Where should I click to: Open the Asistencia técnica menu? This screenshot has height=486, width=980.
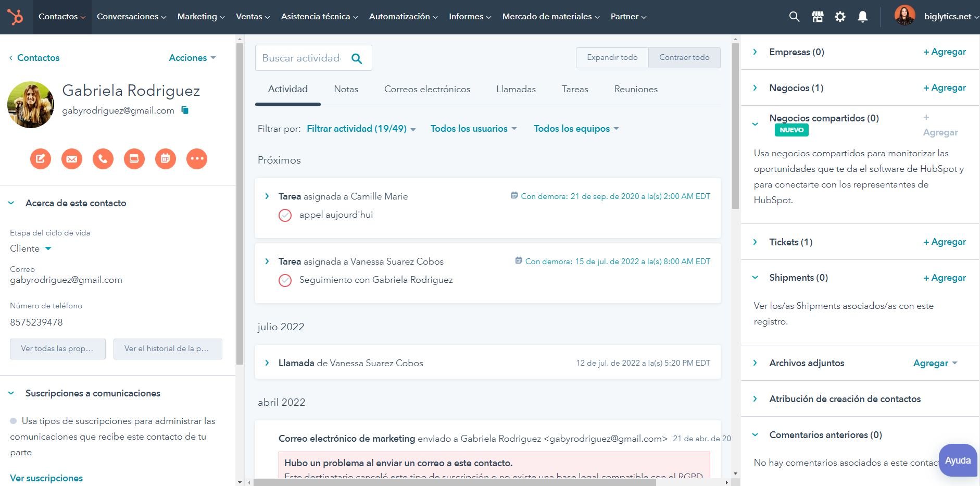[320, 17]
